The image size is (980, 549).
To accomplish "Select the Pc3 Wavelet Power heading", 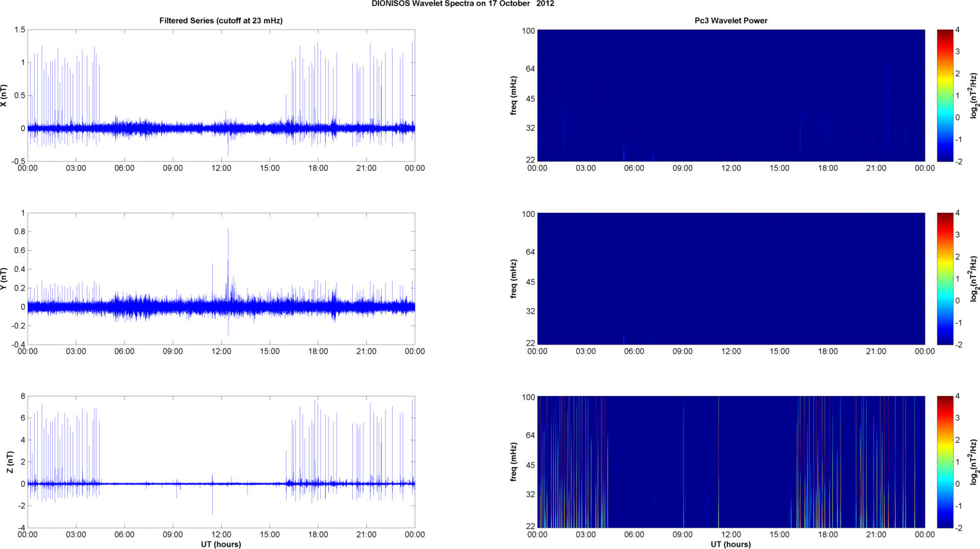I will pos(731,21).
